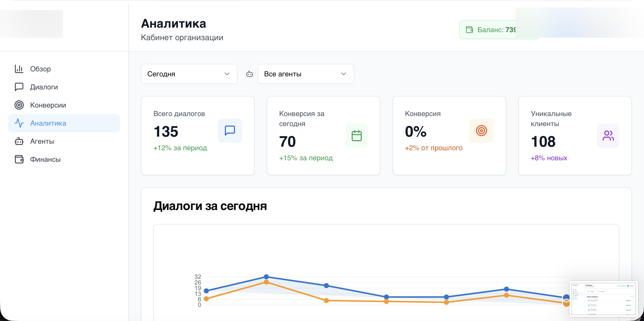
Task: Click the robot icon between the filter dropdowns
Action: (x=249, y=74)
